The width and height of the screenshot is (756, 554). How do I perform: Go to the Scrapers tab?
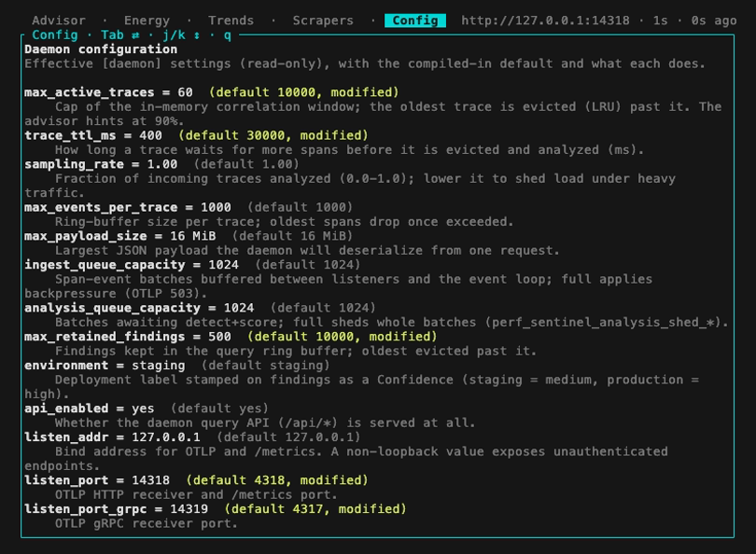(323, 21)
